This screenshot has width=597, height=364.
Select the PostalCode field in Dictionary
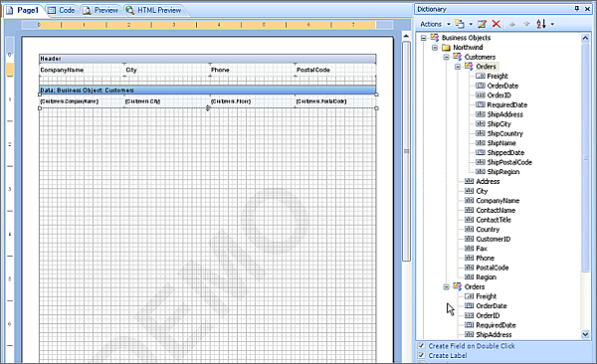(x=493, y=268)
